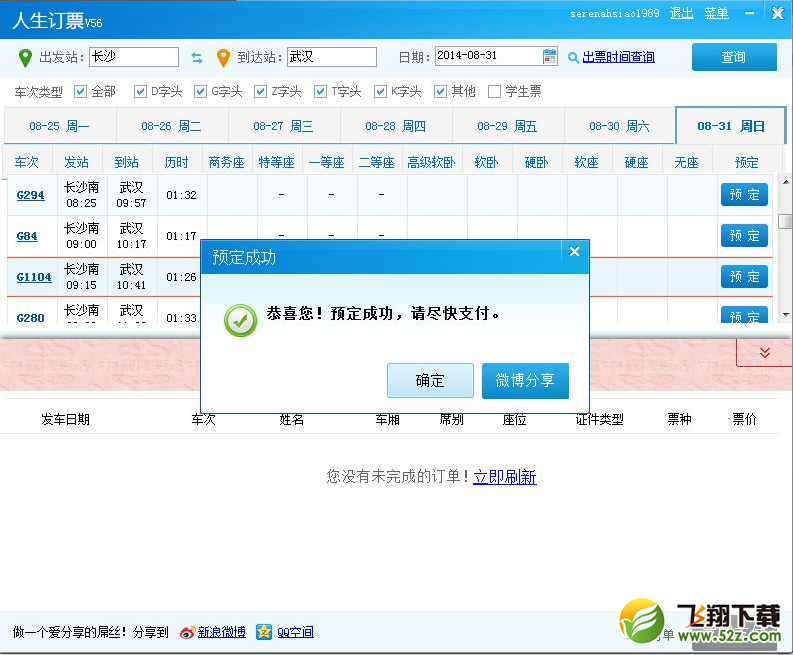Switch to the 08-30 周六 date tab
793x655 pixels.
tap(620, 126)
